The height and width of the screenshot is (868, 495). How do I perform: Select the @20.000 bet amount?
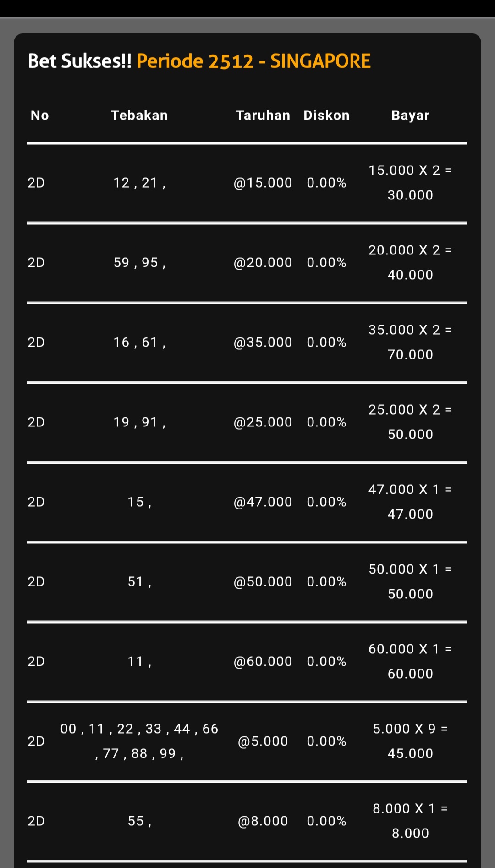(x=263, y=263)
